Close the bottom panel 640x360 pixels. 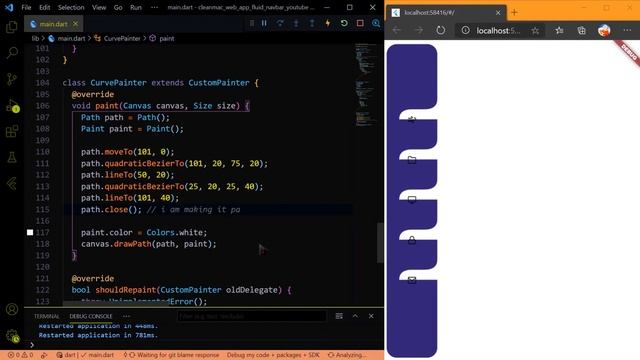point(371,316)
